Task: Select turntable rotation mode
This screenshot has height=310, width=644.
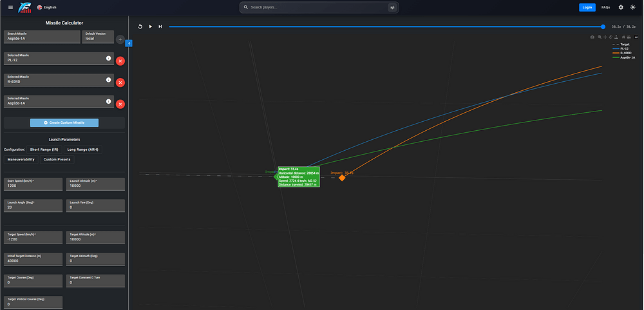Action: [x=616, y=37]
